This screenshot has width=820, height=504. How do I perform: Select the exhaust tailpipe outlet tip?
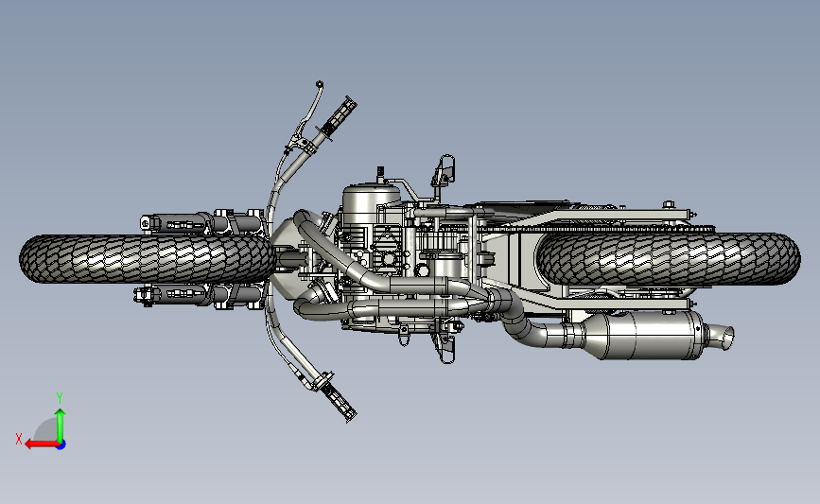click(720, 337)
